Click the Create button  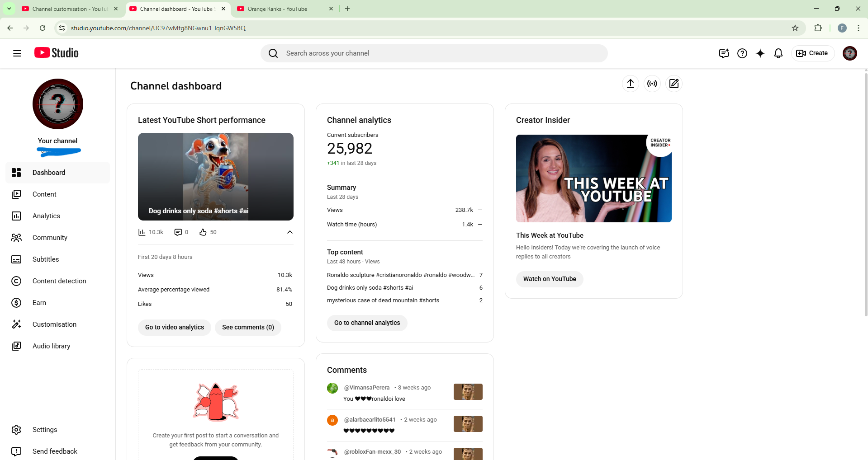click(x=812, y=53)
